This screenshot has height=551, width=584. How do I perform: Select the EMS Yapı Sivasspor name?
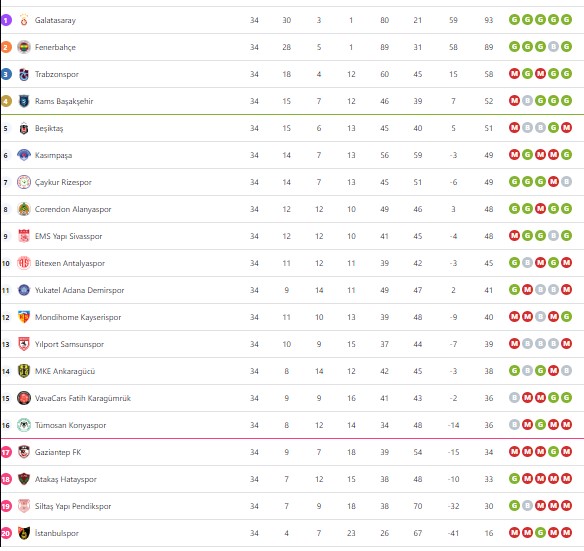69,236
